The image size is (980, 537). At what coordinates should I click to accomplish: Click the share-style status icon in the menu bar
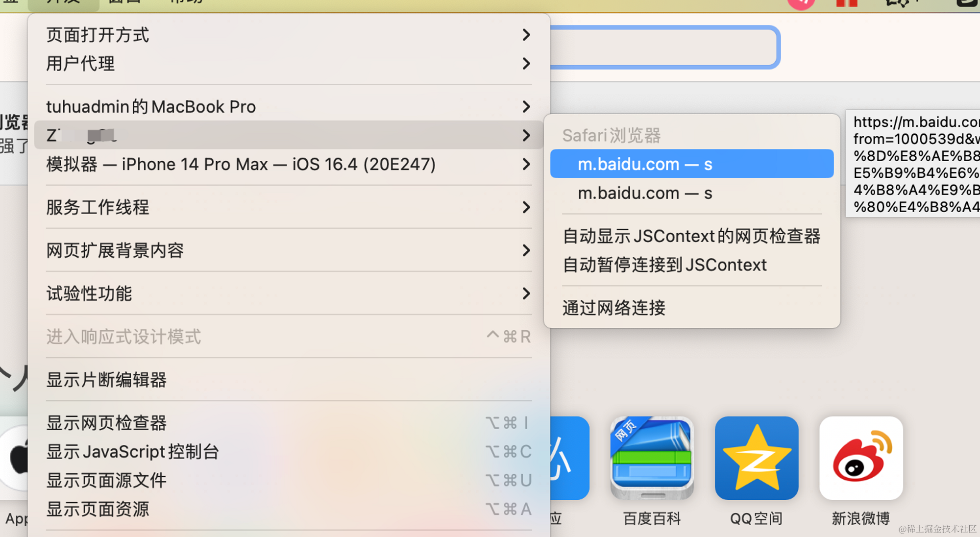click(899, 2)
